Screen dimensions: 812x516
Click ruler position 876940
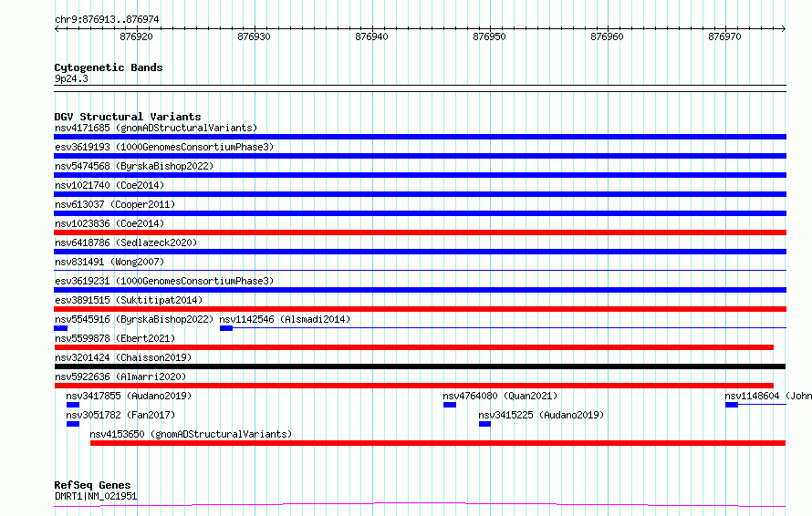tap(371, 36)
